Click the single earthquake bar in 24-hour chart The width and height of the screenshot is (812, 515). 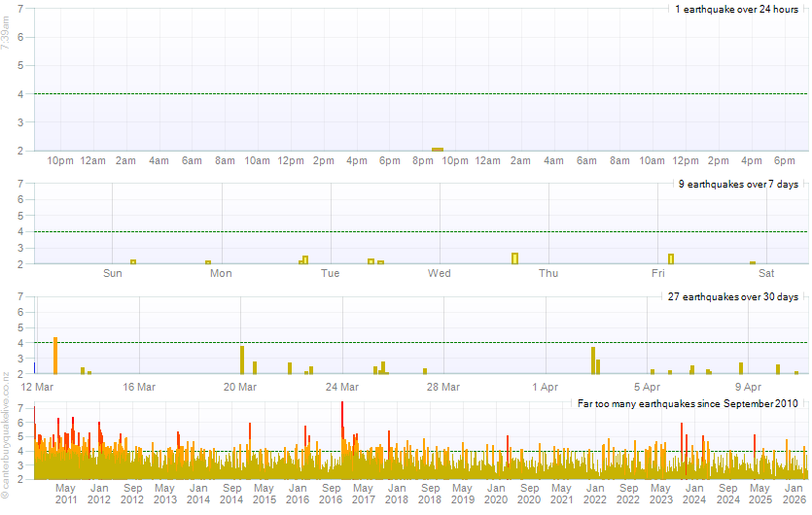click(438, 149)
